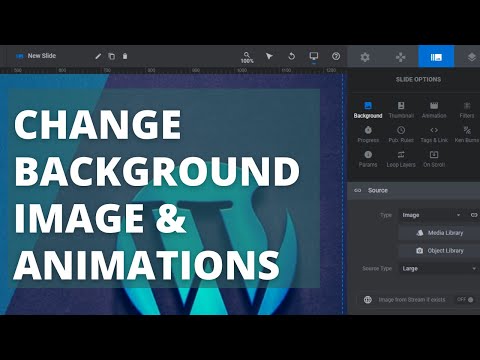Select the arrow pointer tool
The width and height of the screenshot is (480, 360).
tap(269, 56)
